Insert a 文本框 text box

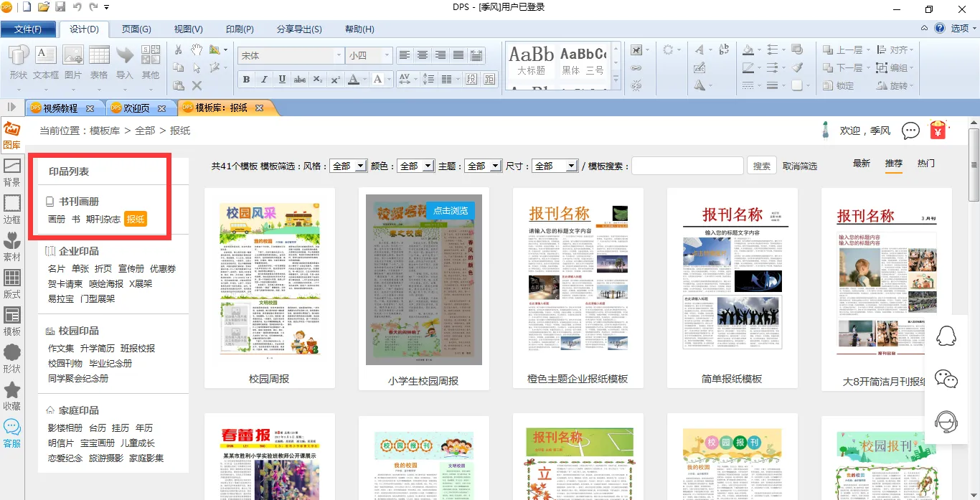[46, 62]
